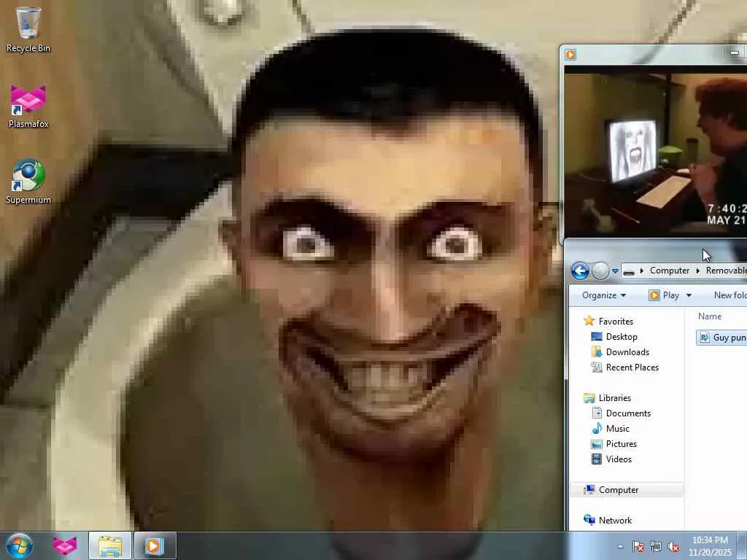Open the Play dropdown arrow

coord(689,296)
